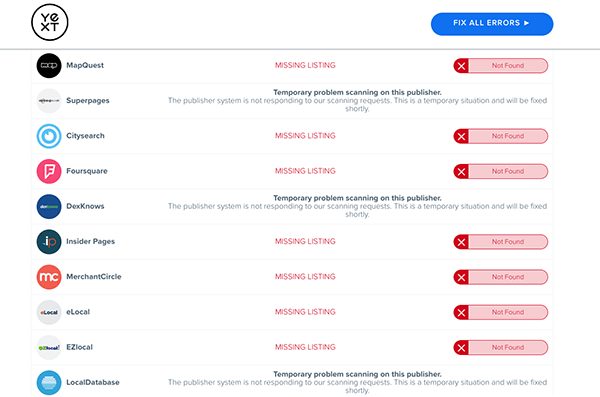The height and width of the screenshot is (397, 600).
Task: Click the Fix All Errors button
Action: (492, 24)
